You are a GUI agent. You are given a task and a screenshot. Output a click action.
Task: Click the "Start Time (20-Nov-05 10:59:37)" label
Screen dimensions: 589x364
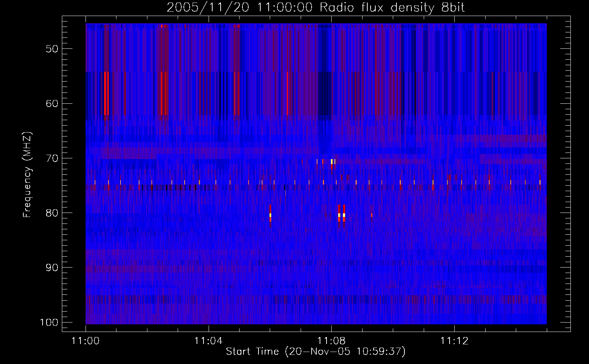(316, 352)
